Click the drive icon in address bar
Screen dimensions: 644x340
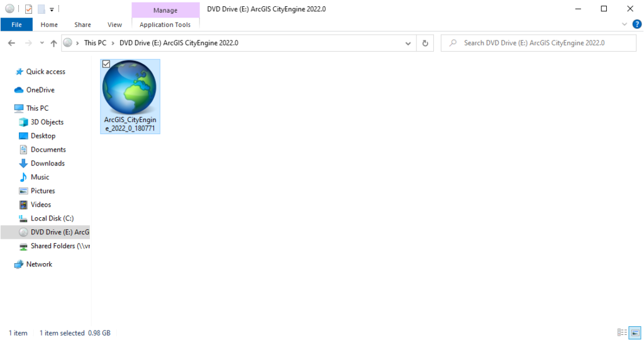[x=68, y=42]
